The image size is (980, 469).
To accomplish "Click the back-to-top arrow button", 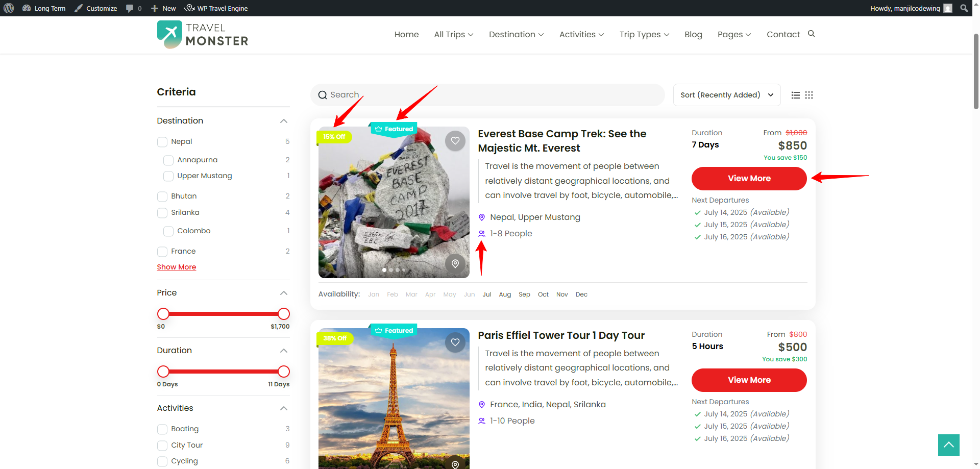I will [948, 445].
